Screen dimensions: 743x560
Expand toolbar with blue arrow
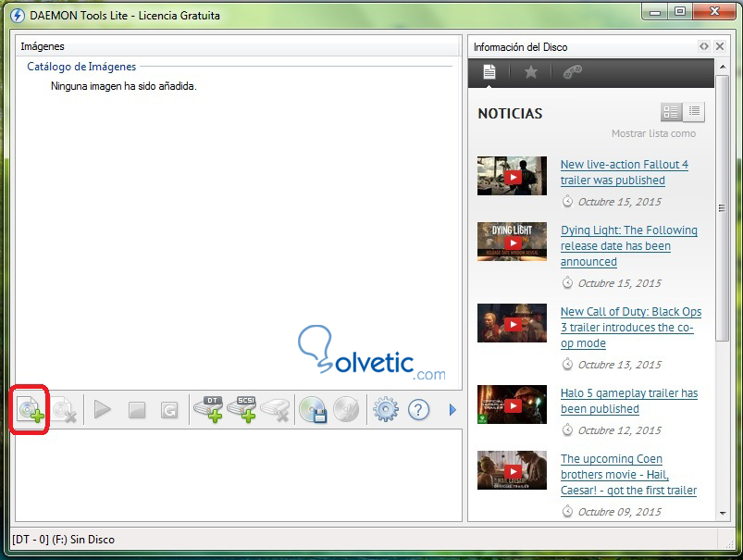click(x=452, y=410)
